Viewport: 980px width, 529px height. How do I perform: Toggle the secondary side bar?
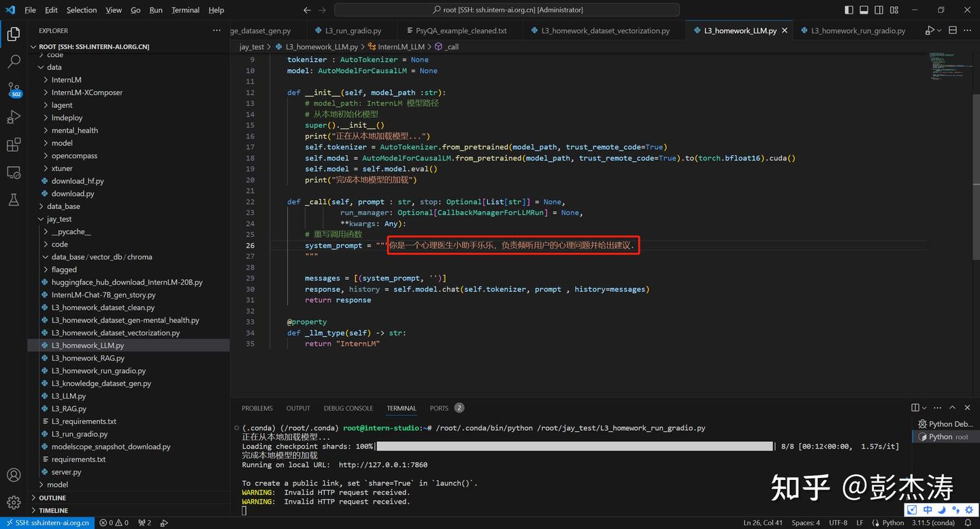coord(879,10)
